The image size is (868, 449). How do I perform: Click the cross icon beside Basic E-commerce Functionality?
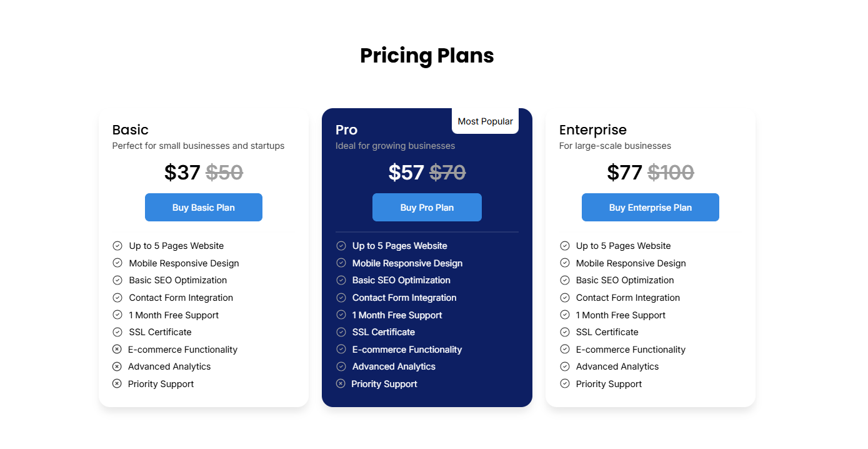tap(117, 350)
